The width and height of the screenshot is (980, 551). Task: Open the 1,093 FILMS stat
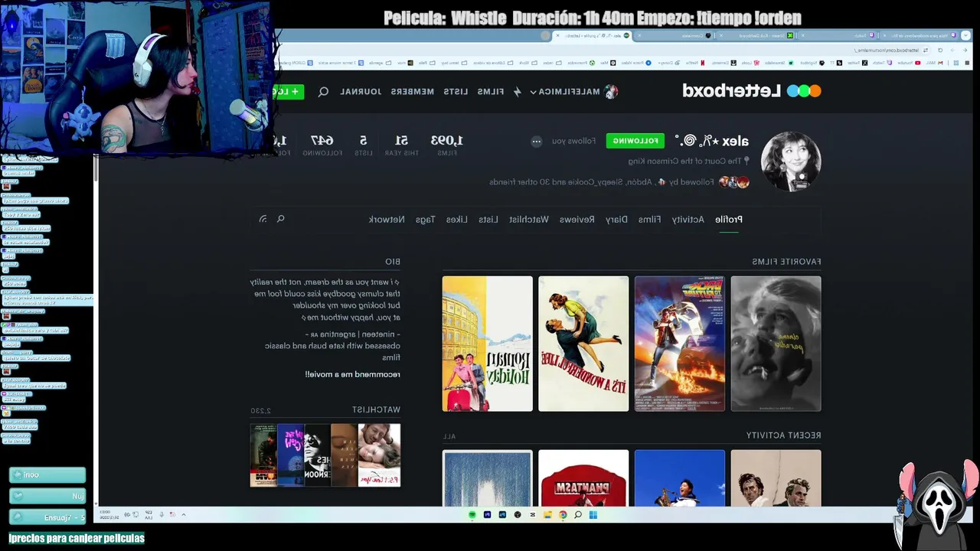coord(447,145)
